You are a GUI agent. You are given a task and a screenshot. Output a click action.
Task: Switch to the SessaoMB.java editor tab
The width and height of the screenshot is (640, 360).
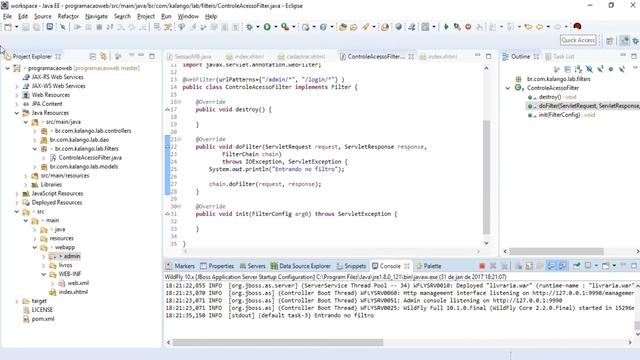pyautogui.click(x=189, y=57)
